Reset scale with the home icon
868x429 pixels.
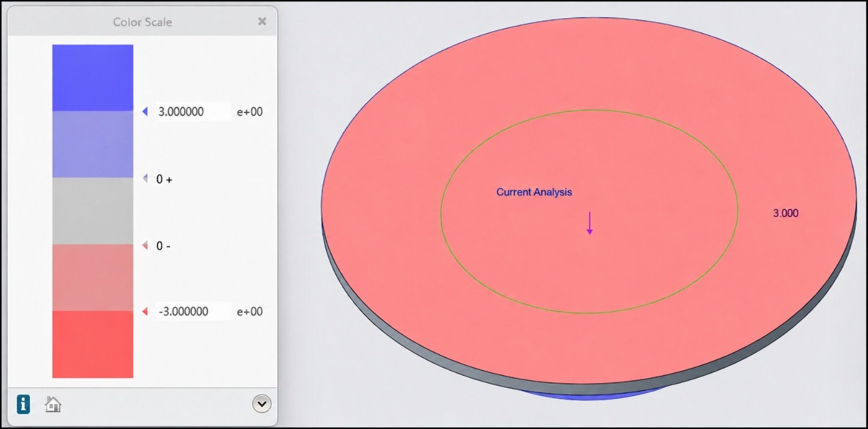click(53, 404)
